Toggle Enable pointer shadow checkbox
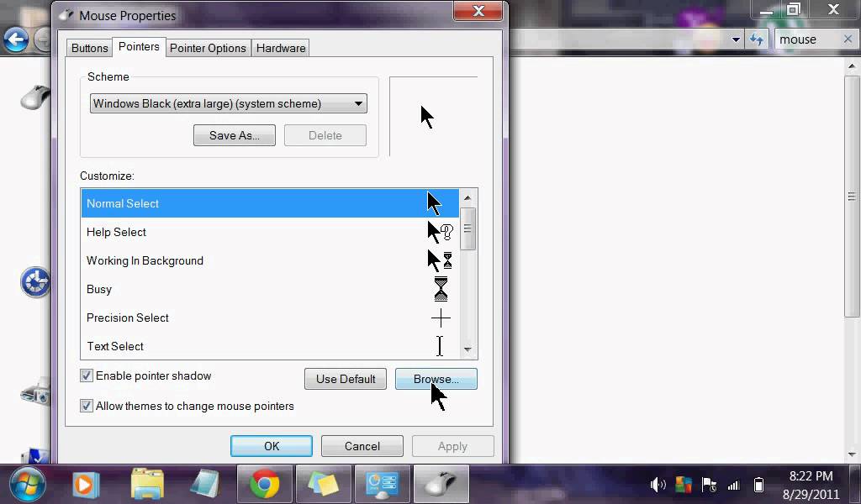 pyautogui.click(x=87, y=375)
